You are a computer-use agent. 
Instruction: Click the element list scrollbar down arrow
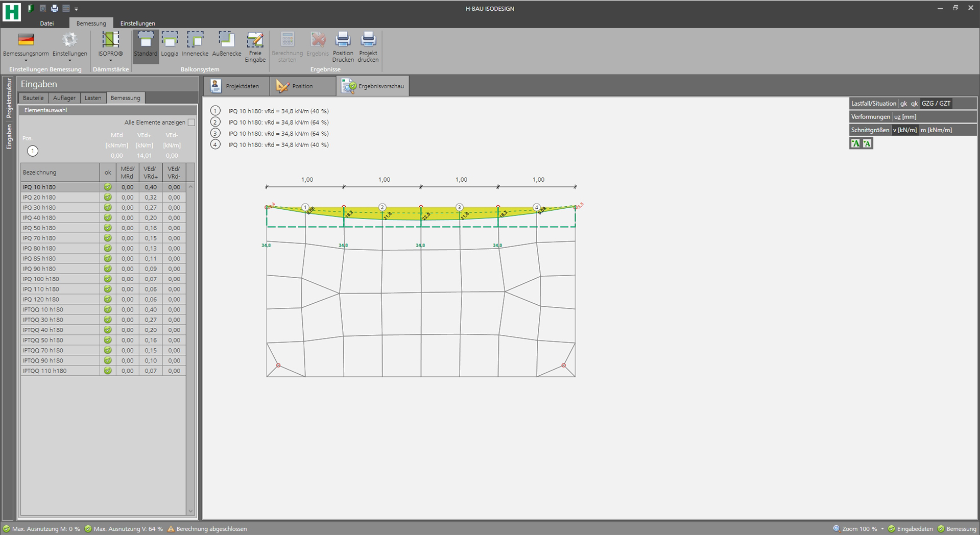pyautogui.click(x=190, y=511)
